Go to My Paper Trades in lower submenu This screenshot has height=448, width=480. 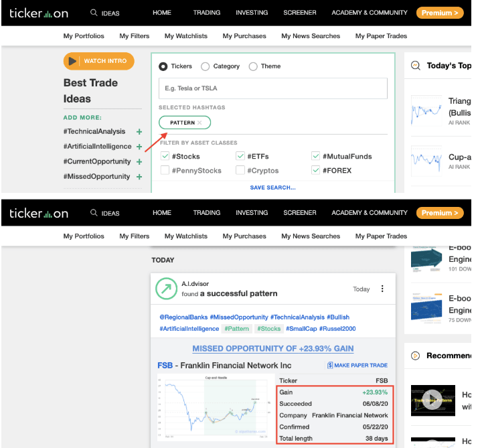coord(381,236)
